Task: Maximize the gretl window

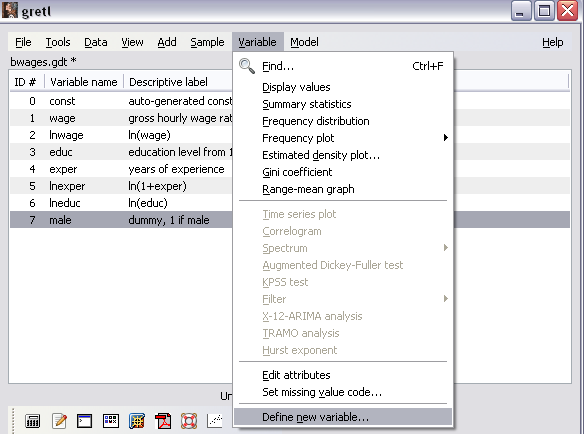Action: 544,10
